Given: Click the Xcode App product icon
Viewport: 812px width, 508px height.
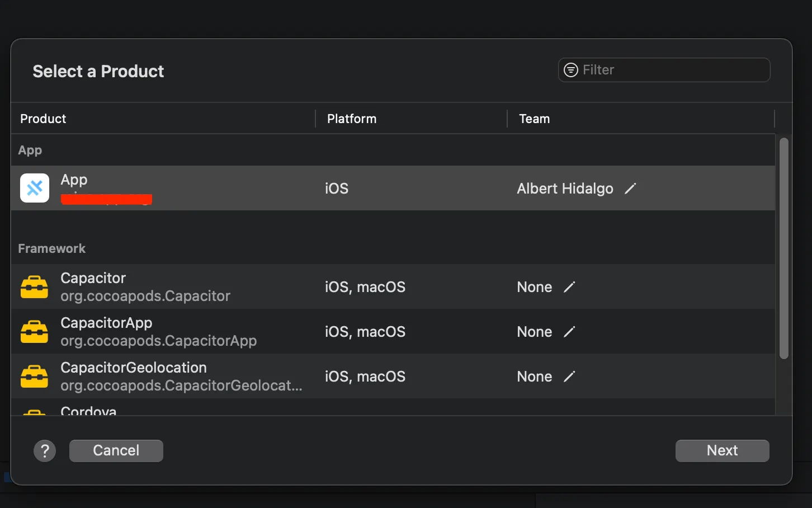Looking at the screenshot, I should (35, 188).
